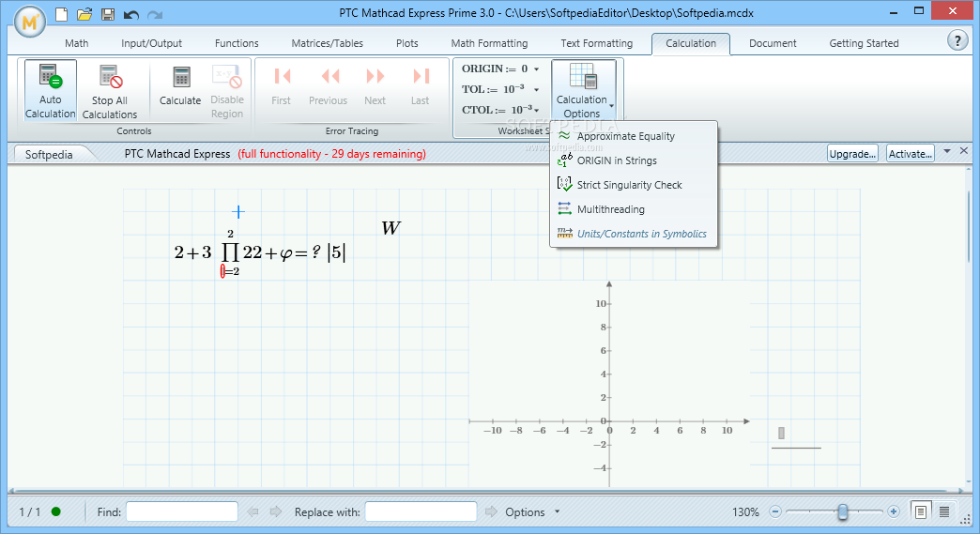
Task: Toggle ORIGIN in Strings option
Action: tap(634, 160)
